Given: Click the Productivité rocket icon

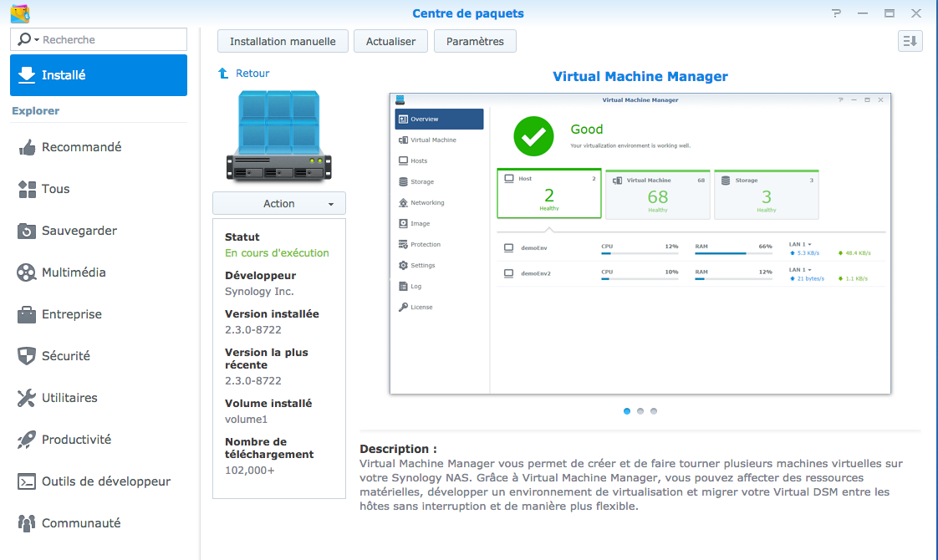Looking at the screenshot, I should [x=27, y=440].
